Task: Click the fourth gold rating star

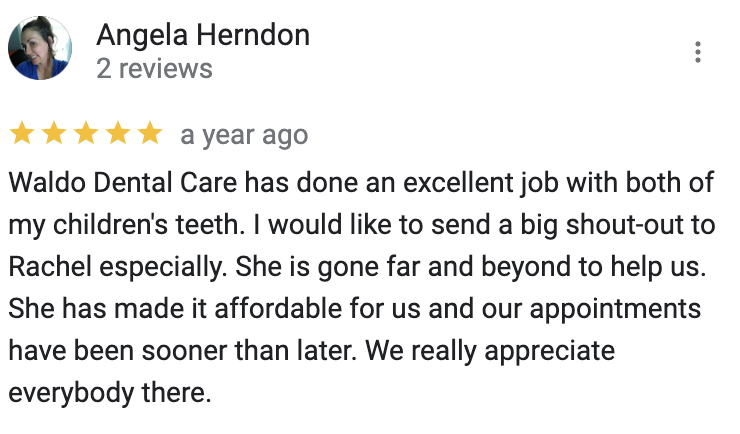Action: click(118, 133)
